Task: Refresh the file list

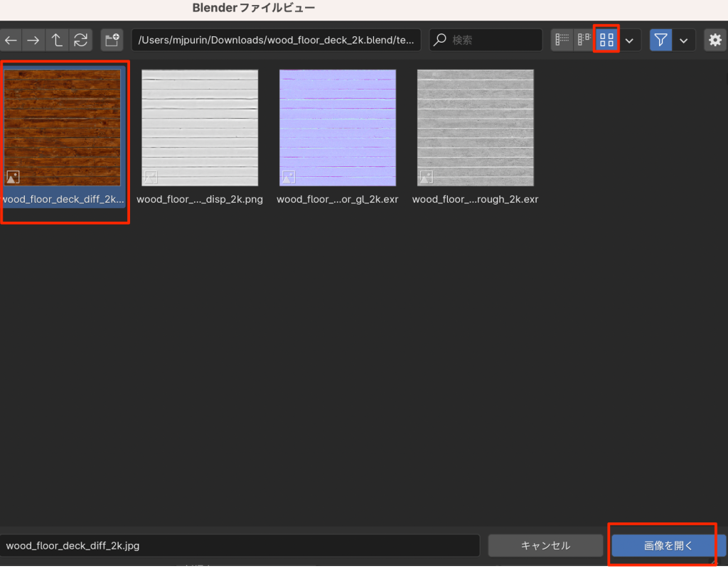Action: click(80, 41)
